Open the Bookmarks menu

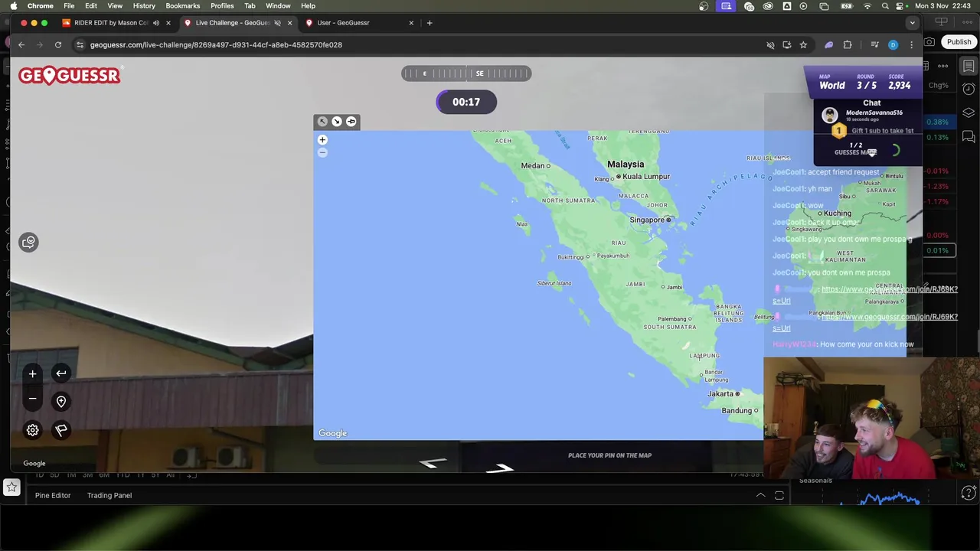pyautogui.click(x=183, y=6)
